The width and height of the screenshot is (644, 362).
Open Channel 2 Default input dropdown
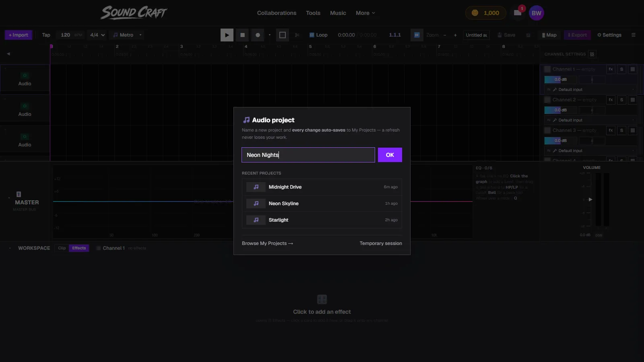point(590,120)
